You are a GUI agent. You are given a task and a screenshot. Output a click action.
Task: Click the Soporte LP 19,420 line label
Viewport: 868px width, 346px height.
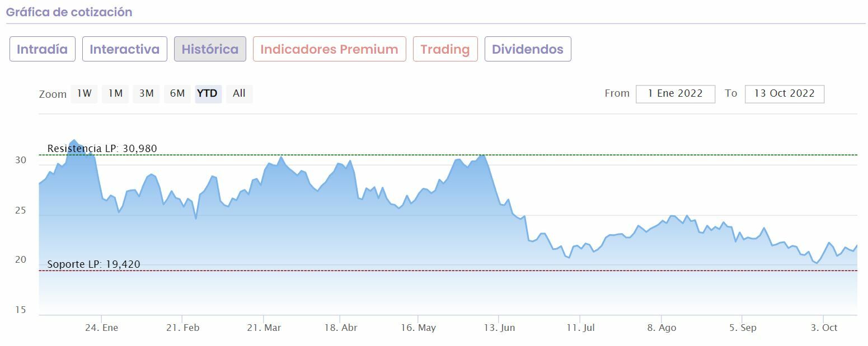pos(93,264)
